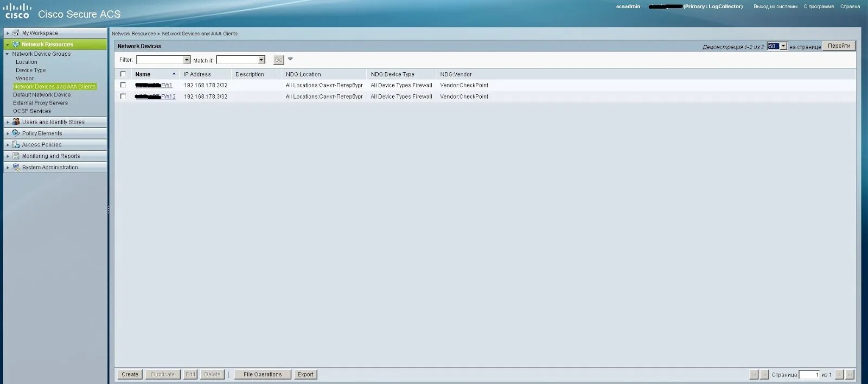Click the Name column sort arrow
Image resolution: width=868 pixels, height=384 pixels.
[x=174, y=74]
